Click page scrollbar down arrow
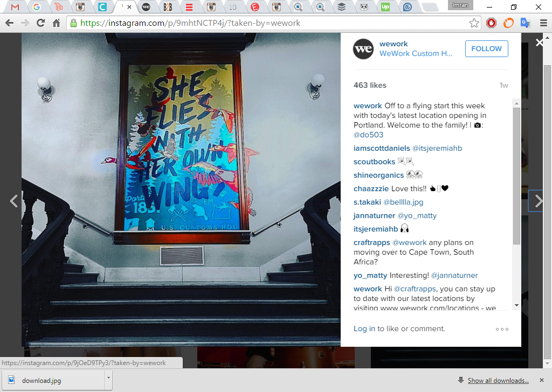This screenshot has width=552, height=392. (548, 364)
